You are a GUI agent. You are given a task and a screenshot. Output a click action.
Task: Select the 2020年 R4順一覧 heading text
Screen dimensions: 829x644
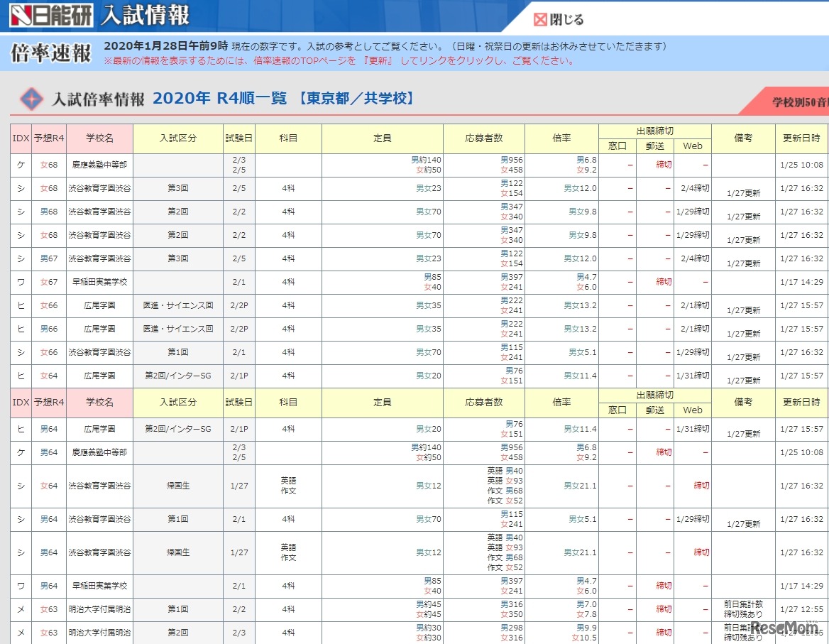220,99
